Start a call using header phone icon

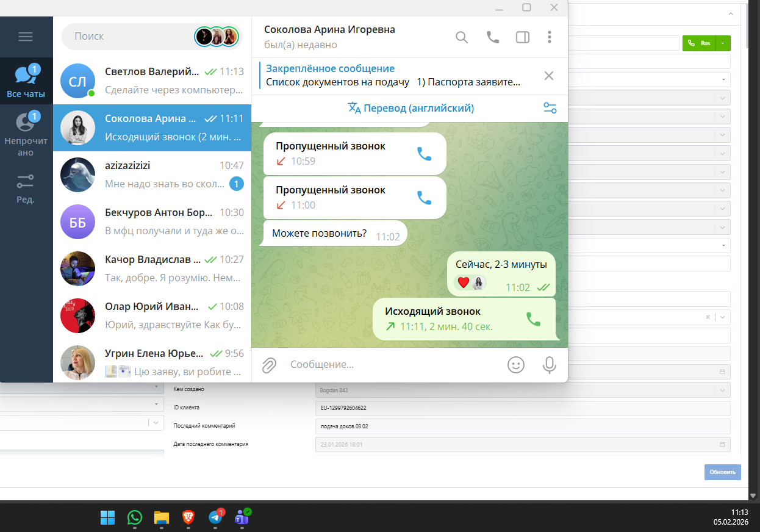click(492, 37)
